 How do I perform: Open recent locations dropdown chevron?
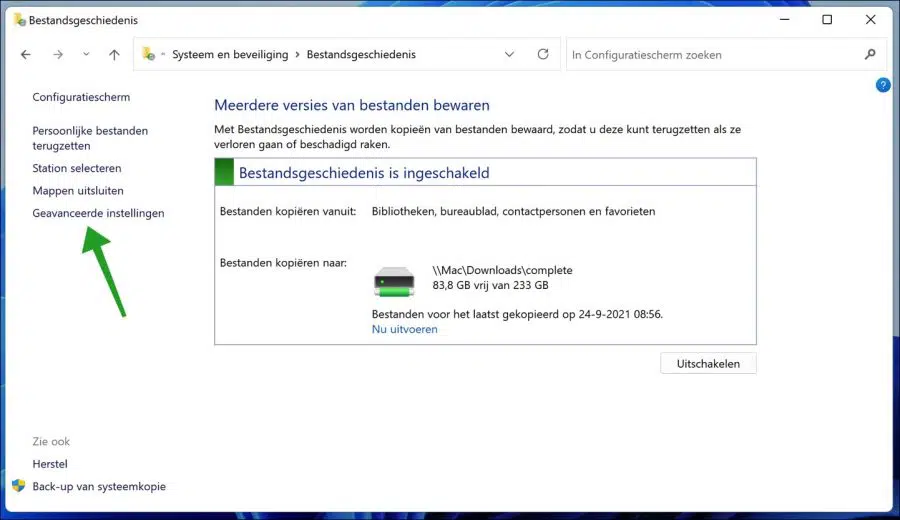(86, 55)
